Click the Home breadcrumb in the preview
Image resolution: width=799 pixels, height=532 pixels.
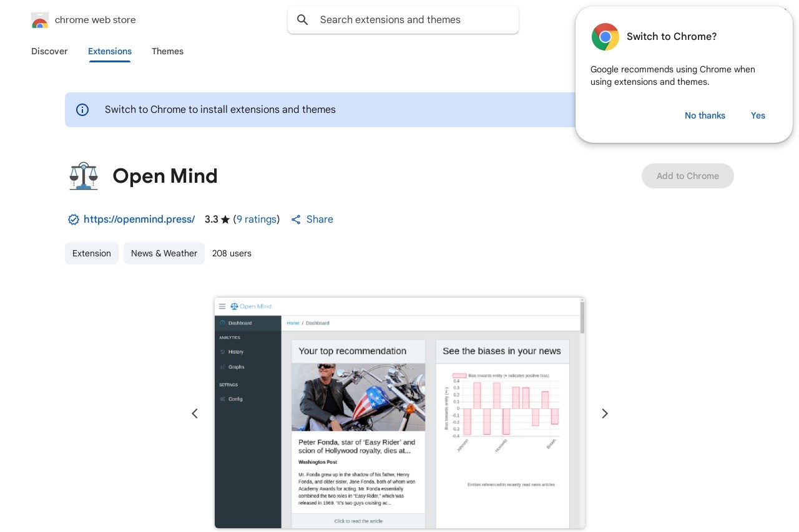pyautogui.click(x=293, y=323)
